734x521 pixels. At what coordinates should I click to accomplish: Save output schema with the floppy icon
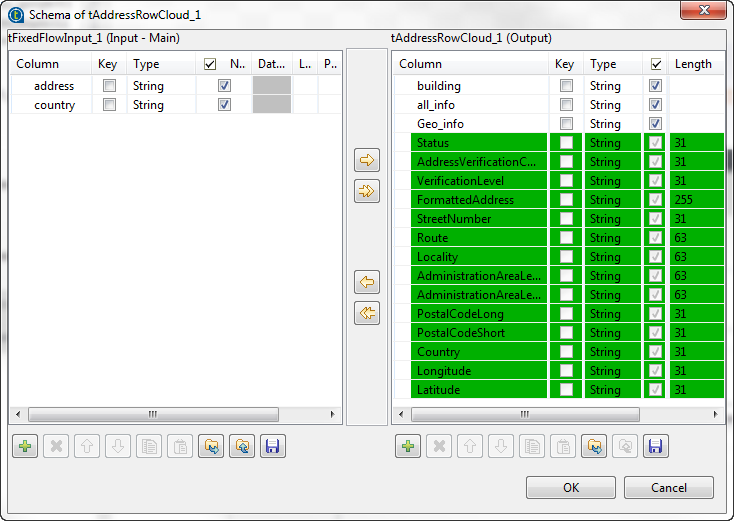[x=656, y=446]
